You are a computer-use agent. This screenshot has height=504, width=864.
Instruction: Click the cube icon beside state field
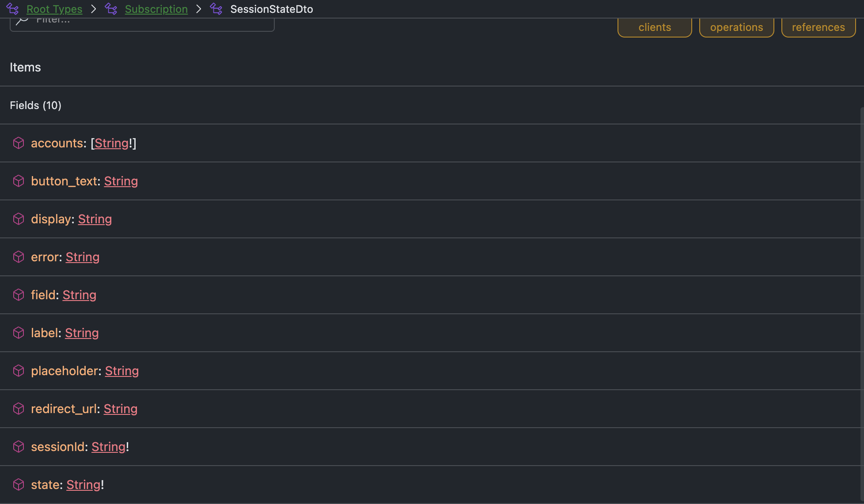(19, 485)
